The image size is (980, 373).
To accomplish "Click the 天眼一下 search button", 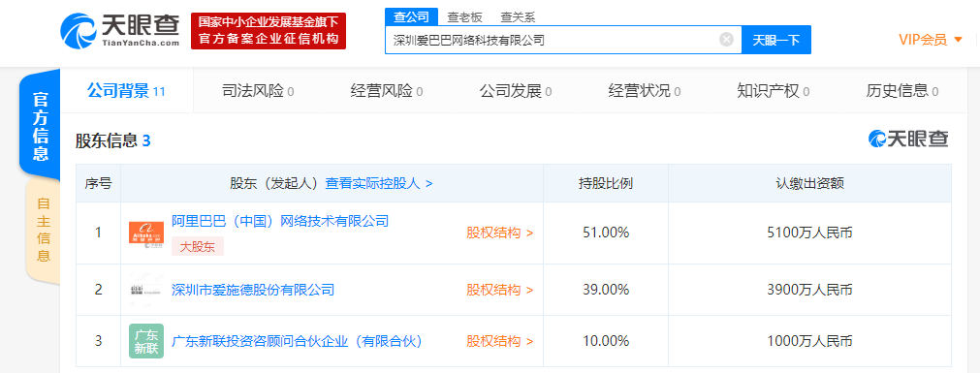I will coord(776,40).
